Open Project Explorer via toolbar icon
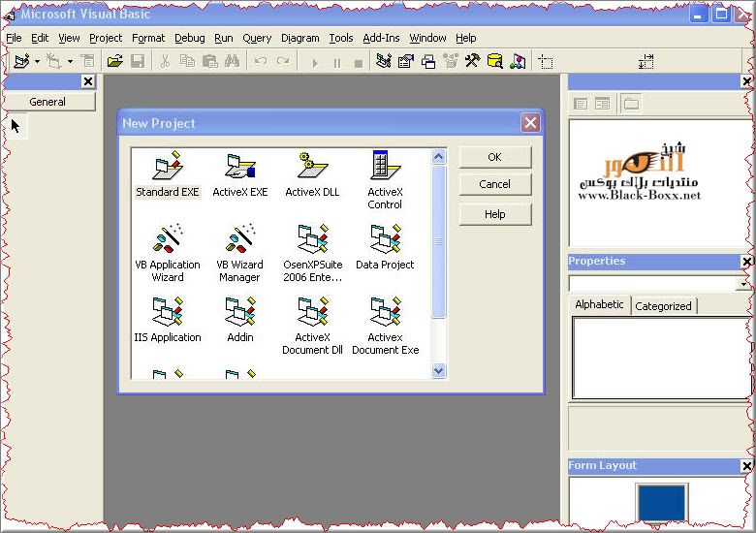The image size is (756, 533). tap(384, 61)
